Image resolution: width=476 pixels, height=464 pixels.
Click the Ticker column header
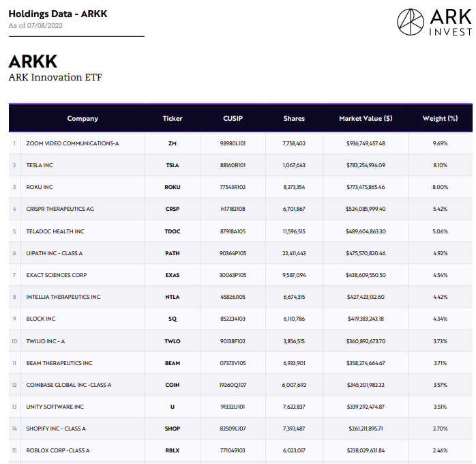[x=173, y=119]
